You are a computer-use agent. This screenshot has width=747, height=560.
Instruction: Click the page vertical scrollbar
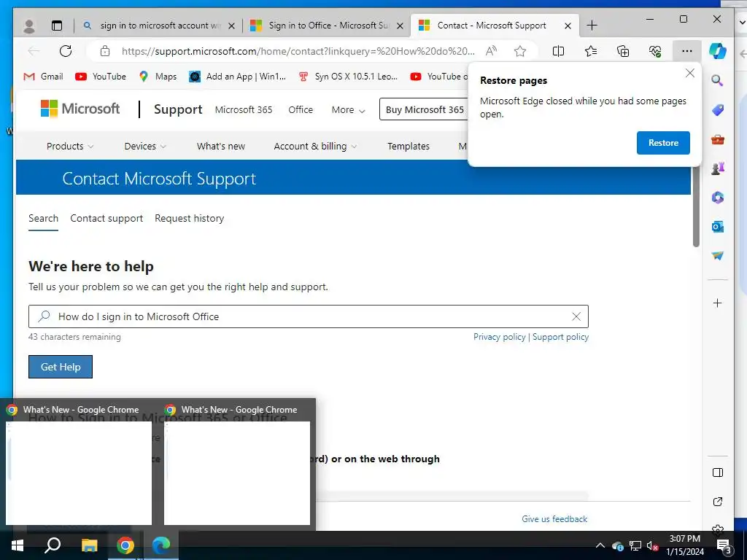tap(696, 207)
